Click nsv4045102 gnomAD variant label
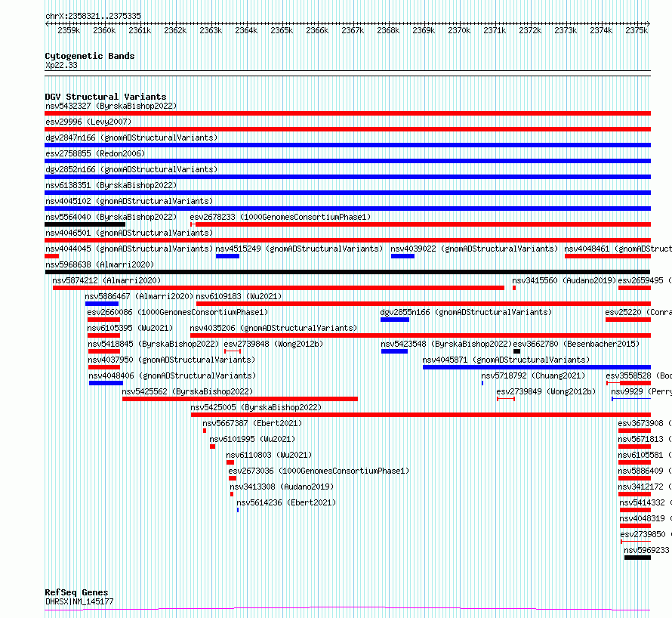The image size is (672, 618). 129,201
